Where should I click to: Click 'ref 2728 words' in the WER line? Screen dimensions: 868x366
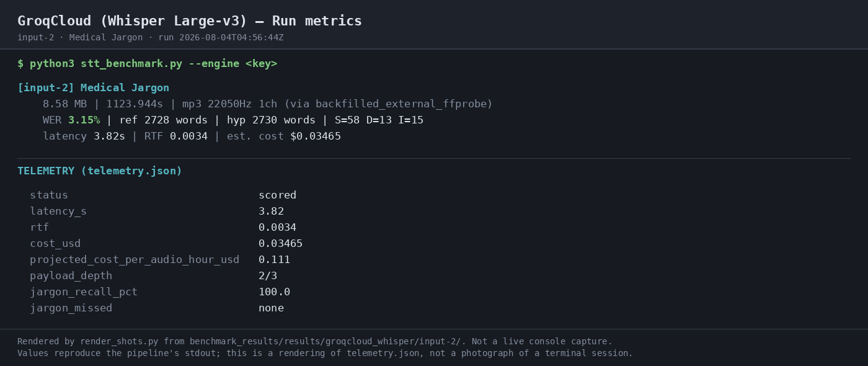163,120
